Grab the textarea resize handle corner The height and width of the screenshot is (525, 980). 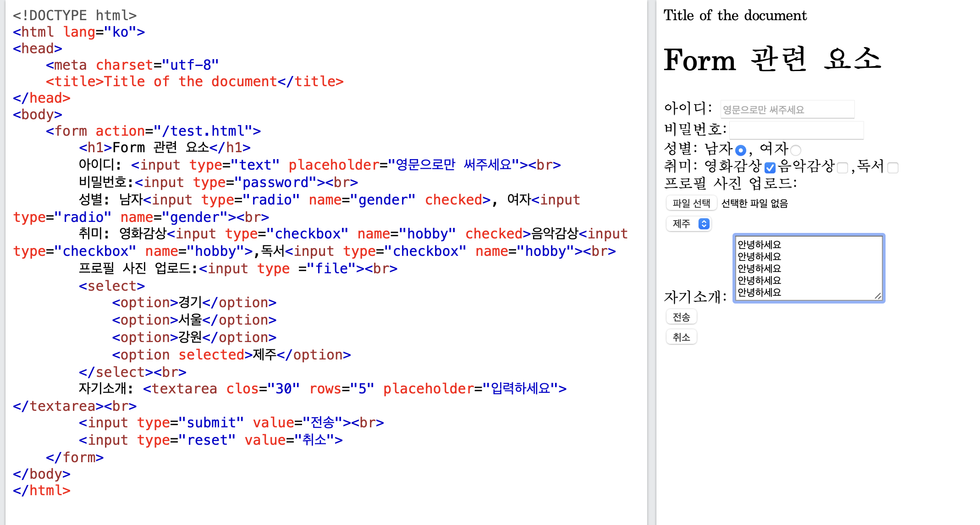(x=878, y=296)
